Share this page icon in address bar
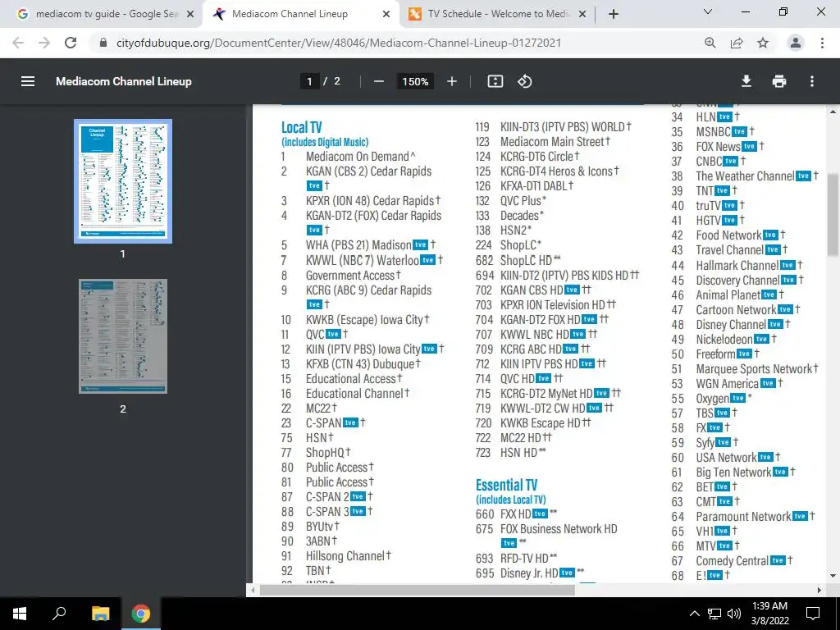This screenshot has width=840, height=630. tap(737, 43)
